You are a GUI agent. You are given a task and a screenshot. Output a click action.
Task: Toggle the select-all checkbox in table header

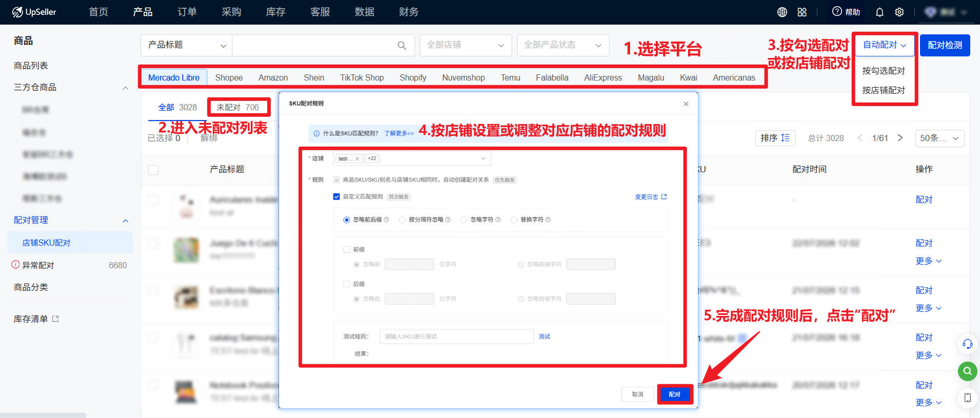[x=153, y=170]
